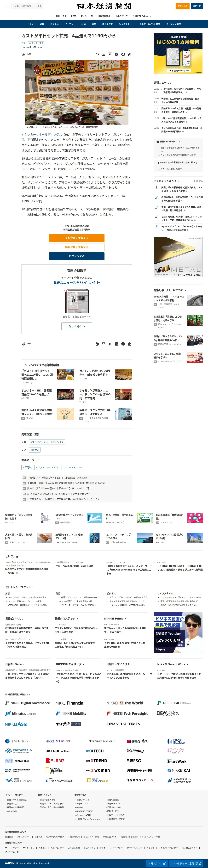Select the #セットメニュー keyword tag
208x868 pixels.
coord(73,467)
